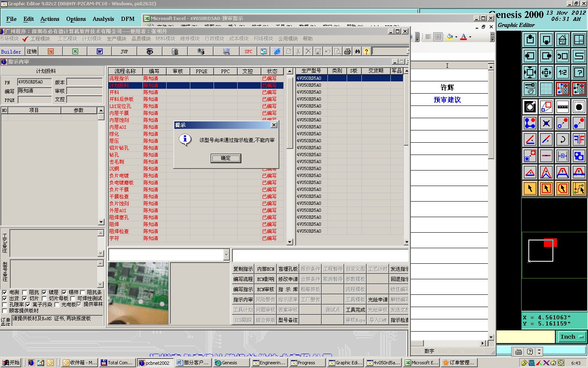Open the Edit menu
This screenshot has width=588, height=368.
click(x=29, y=19)
